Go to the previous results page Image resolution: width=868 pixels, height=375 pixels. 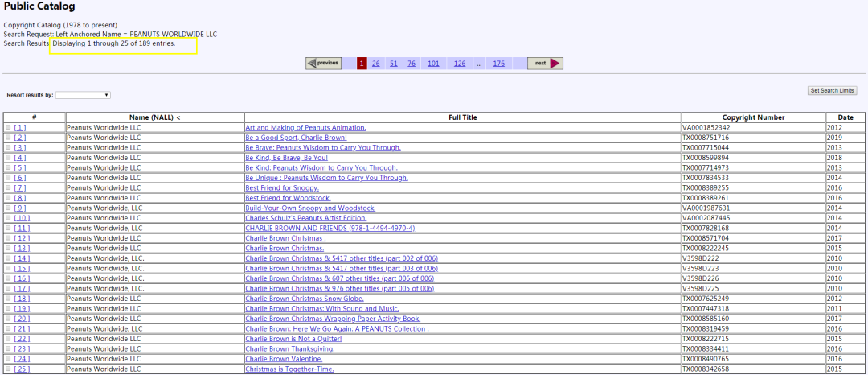324,63
